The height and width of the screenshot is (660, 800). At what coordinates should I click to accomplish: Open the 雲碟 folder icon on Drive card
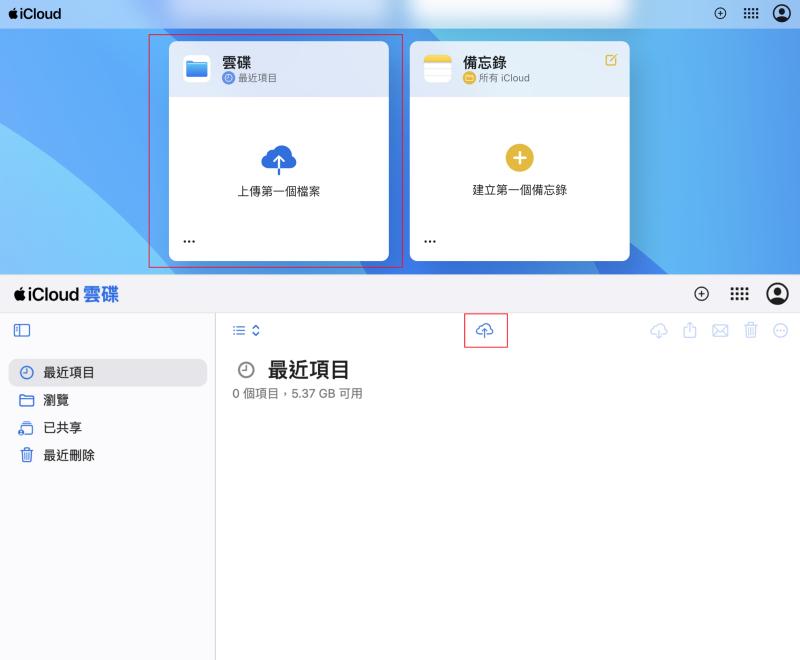pos(196,68)
